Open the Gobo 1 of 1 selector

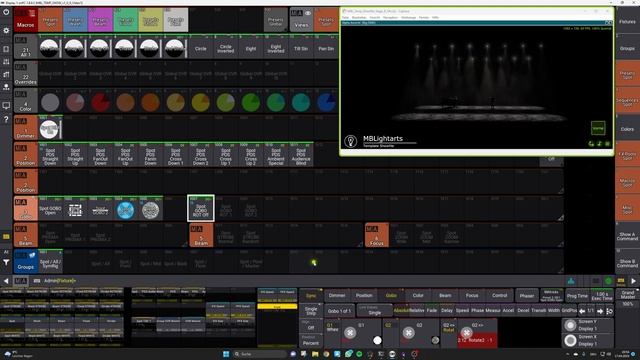pos(339,311)
